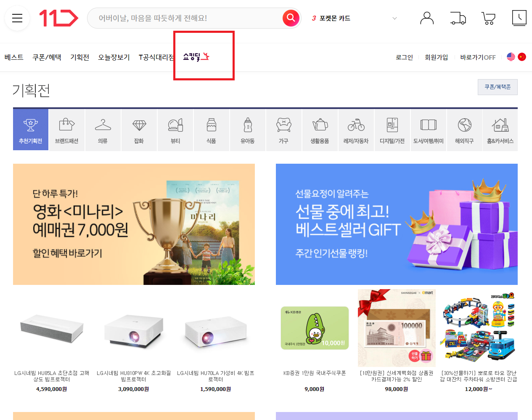Expand the trending keywords dropdown arrow

(394, 18)
